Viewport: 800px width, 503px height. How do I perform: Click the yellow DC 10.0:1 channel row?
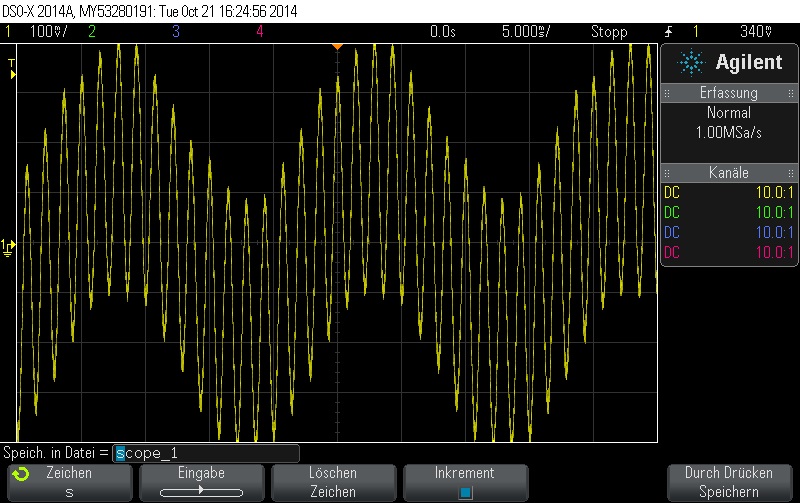729,192
